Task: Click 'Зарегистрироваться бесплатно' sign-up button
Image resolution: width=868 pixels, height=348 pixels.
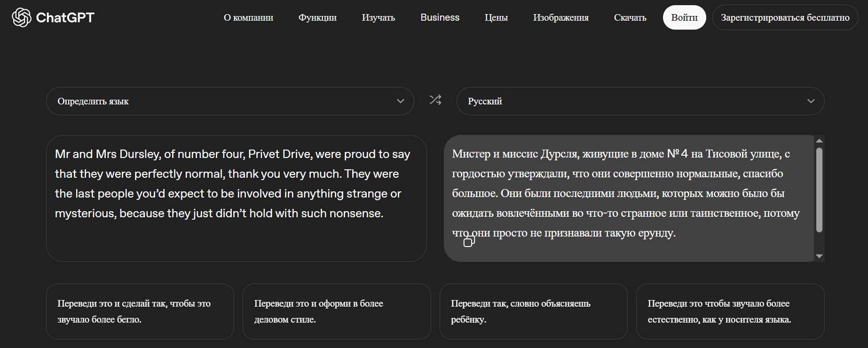Action: (x=785, y=18)
